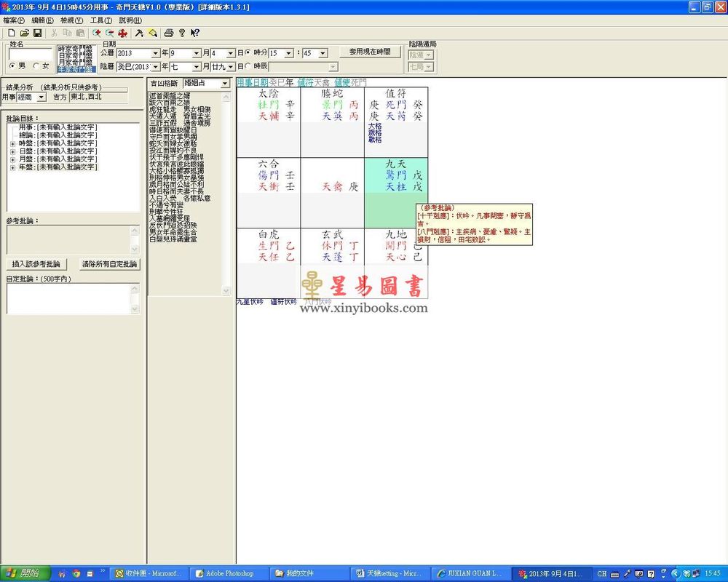This screenshot has width=728, height=582.
Task: Open the 說明(H) menu
Action: click(x=130, y=20)
